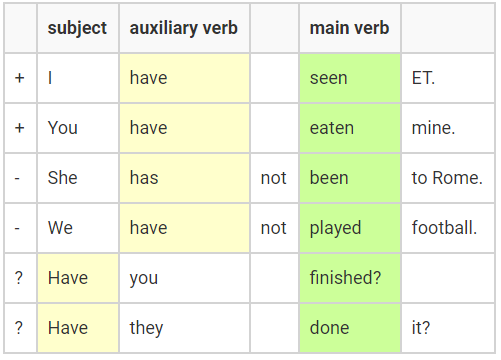501x360 pixels.
Task: Click the 'has' auxiliary verb cell
Action: 184,178
